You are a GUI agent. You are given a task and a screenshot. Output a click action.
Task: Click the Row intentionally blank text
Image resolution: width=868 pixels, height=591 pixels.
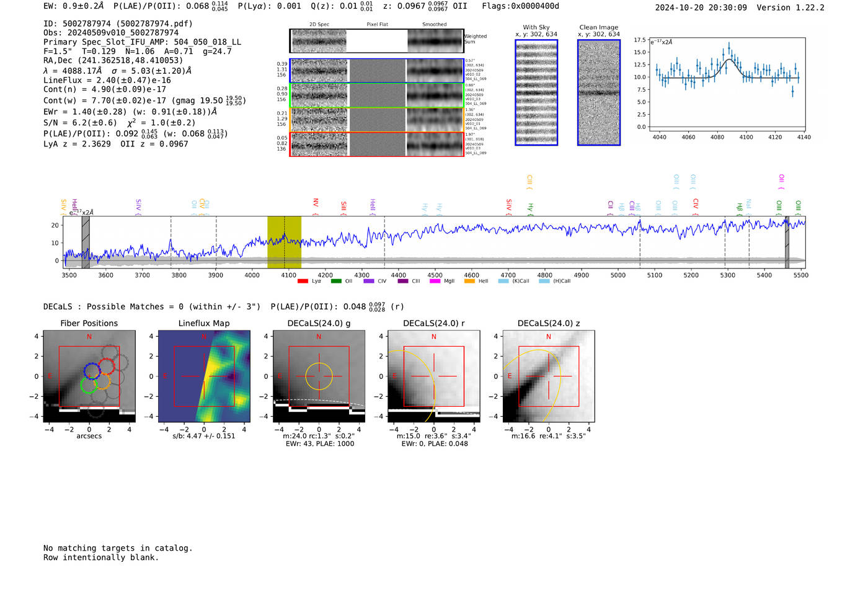tap(101, 558)
